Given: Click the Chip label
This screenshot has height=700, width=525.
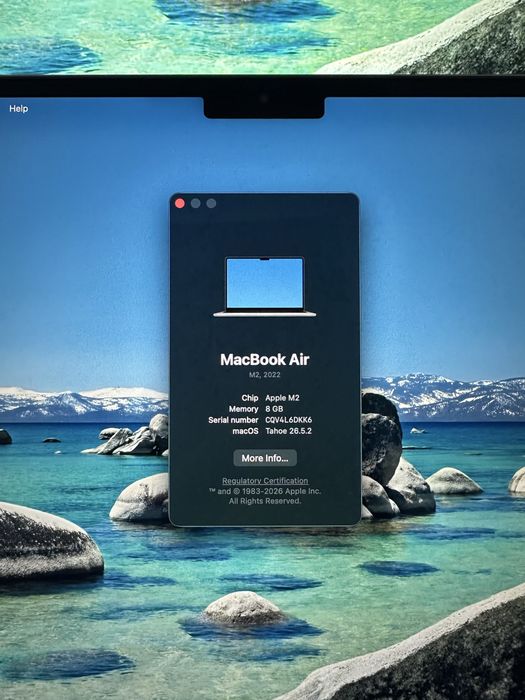Looking at the screenshot, I should pyautogui.click(x=250, y=398).
